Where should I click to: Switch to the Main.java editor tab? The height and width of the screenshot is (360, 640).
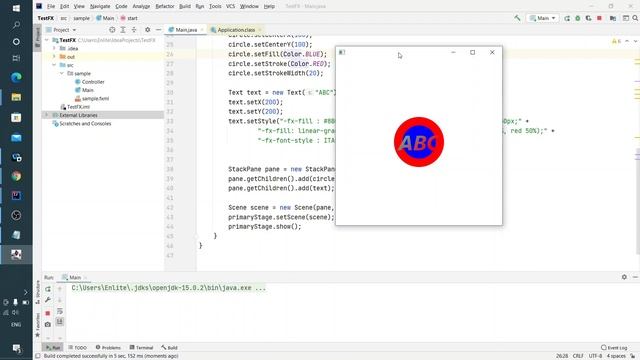[x=186, y=30]
